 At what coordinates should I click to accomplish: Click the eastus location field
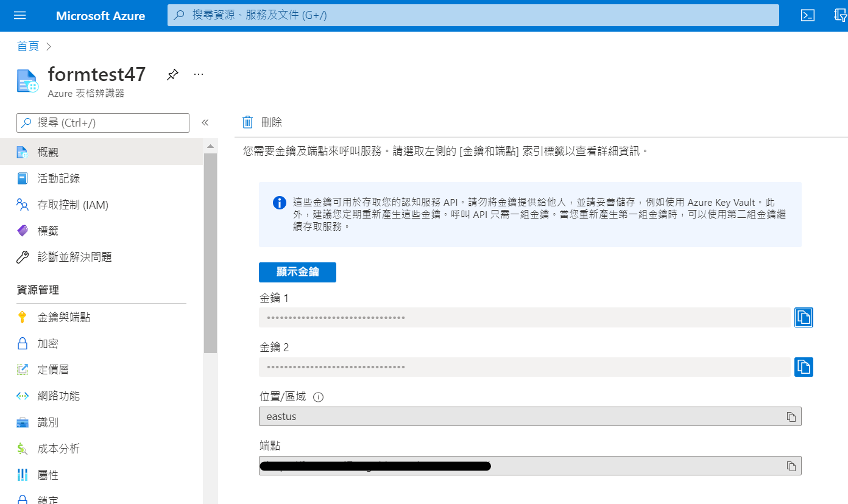coord(530,417)
